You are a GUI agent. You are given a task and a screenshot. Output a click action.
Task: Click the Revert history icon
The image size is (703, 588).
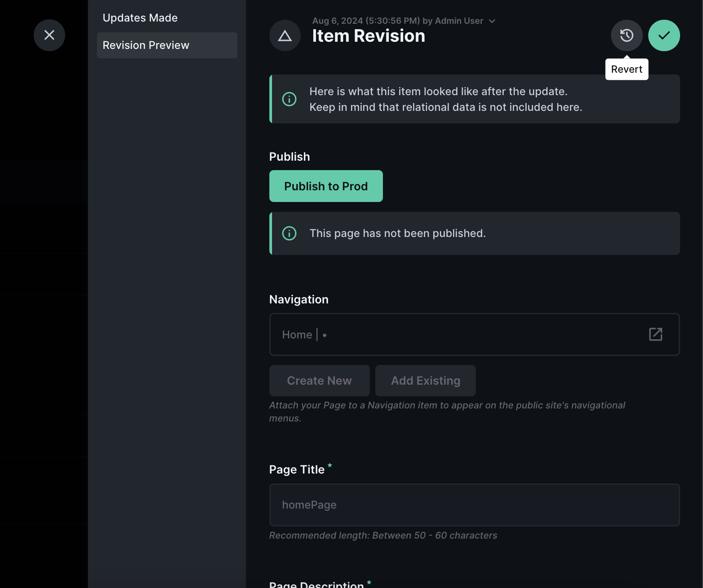click(x=626, y=35)
